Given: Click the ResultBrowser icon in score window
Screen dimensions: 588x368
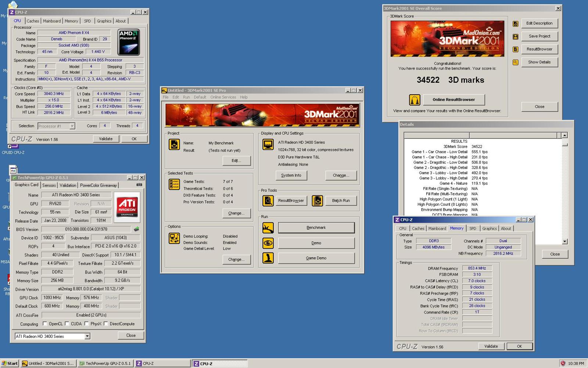Looking at the screenshot, I should point(516,49).
